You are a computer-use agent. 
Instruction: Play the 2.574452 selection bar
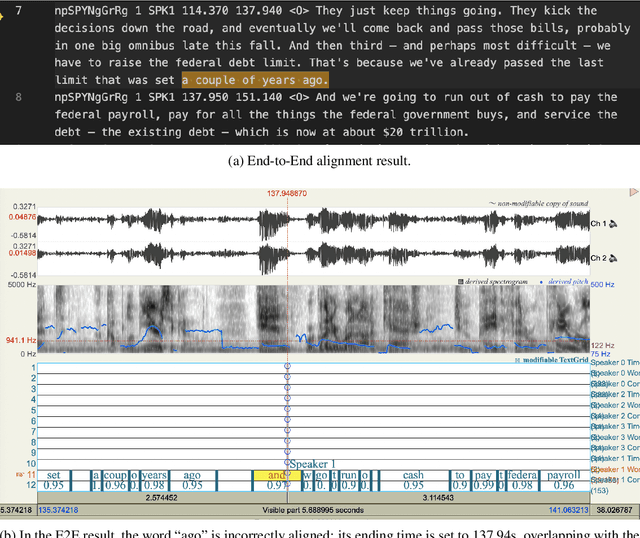(162, 498)
